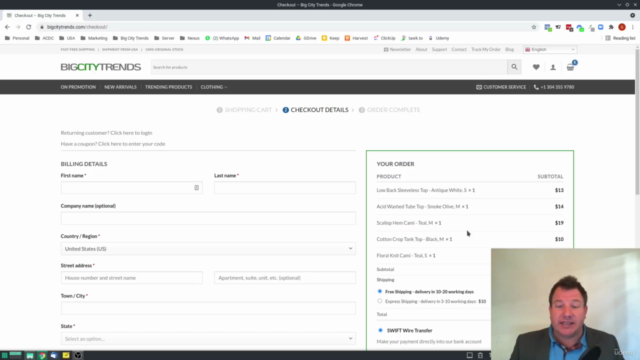Image resolution: width=640 pixels, height=360 pixels.
Task: Close the Checkout browser tab
Action: [x=77, y=16]
